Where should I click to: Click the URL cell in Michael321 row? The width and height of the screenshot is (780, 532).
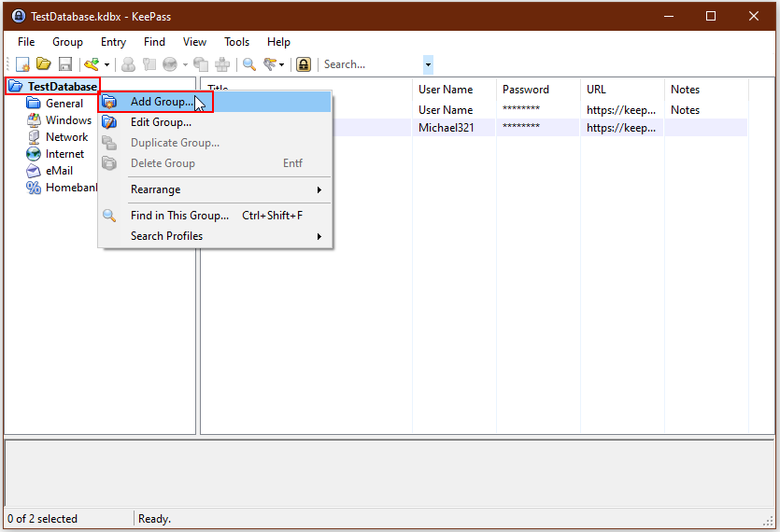(x=621, y=128)
